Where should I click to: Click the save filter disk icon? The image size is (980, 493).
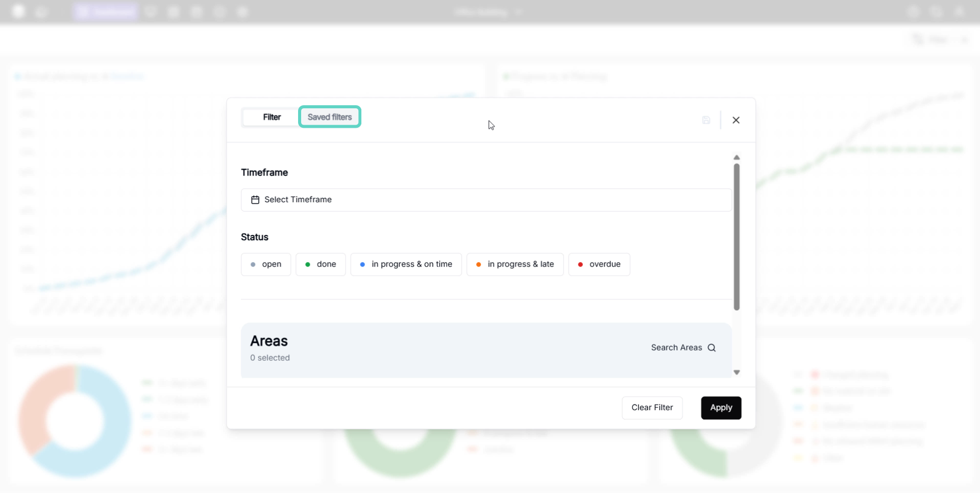(706, 120)
